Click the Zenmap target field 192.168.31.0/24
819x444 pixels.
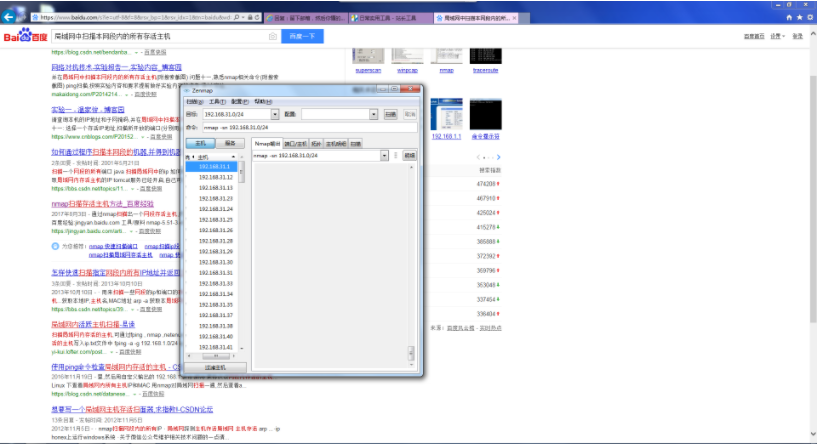click(237, 114)
